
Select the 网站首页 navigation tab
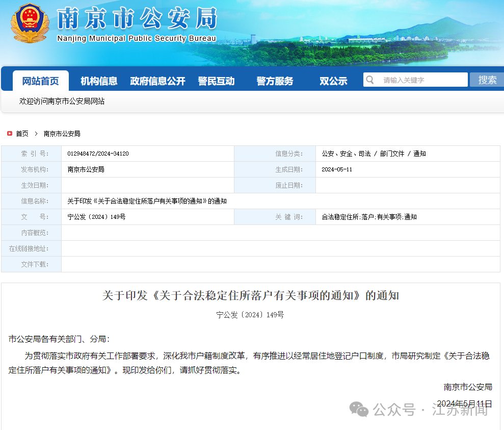pyautogui.click(x=40, y=80)
